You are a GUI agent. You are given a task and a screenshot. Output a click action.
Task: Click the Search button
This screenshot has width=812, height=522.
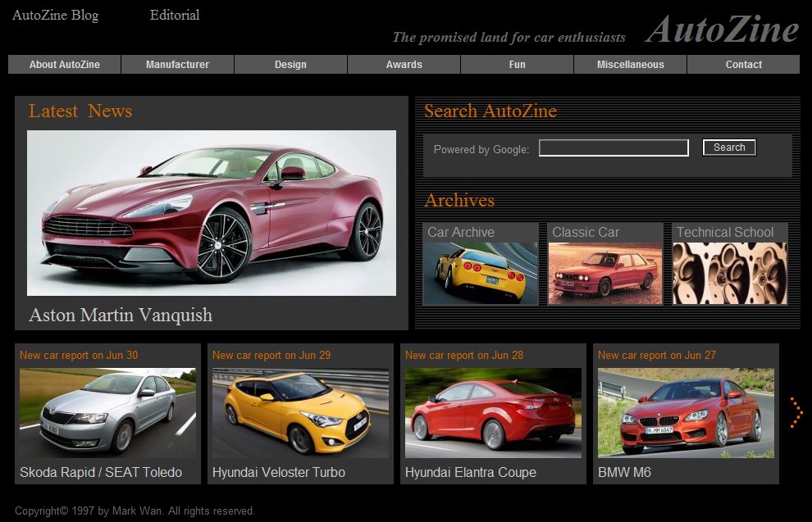[x=729, y=148]
